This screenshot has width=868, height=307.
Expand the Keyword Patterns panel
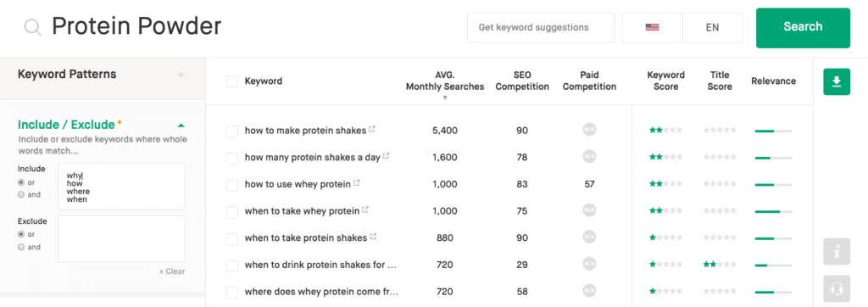pyautogui.click(x=181, y=75)
